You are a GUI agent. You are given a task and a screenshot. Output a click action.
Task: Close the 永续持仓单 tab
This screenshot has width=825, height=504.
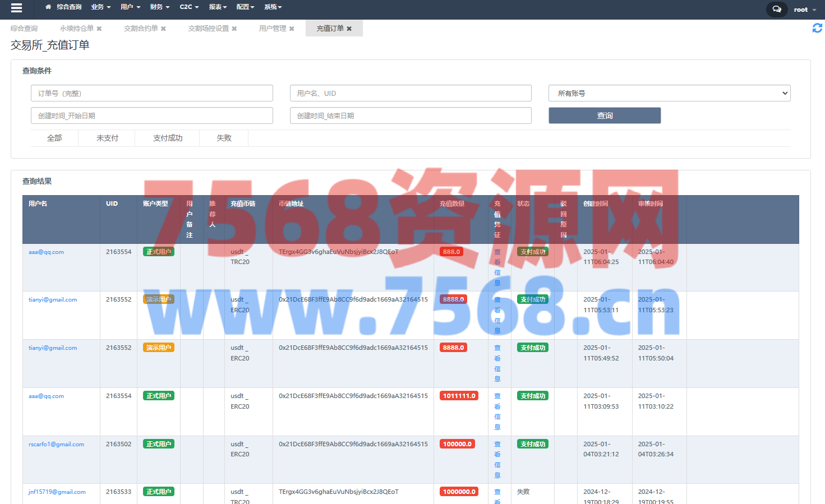99,29
